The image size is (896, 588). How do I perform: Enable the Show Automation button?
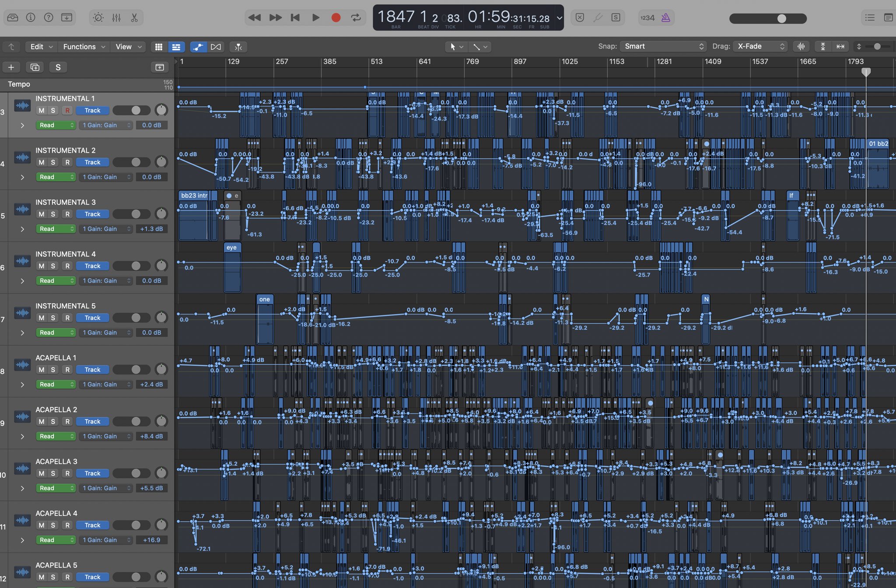pos(198,47)
